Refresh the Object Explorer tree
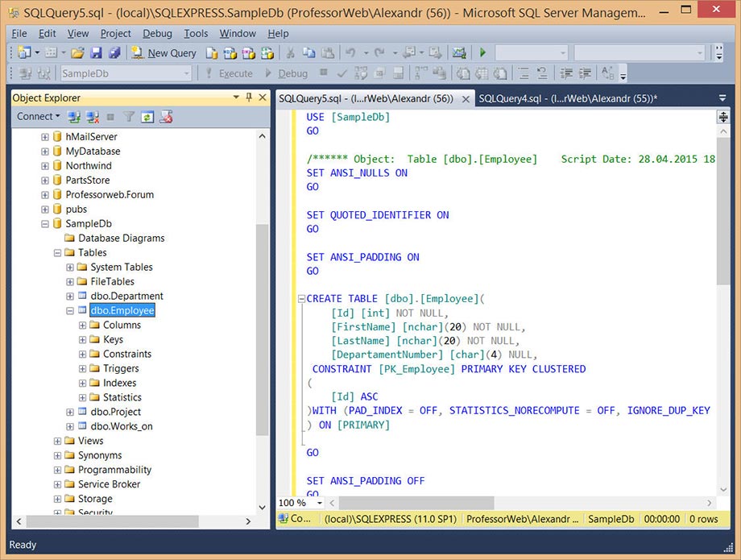Viewport: 741px width, 560px height. coord(147,117)
